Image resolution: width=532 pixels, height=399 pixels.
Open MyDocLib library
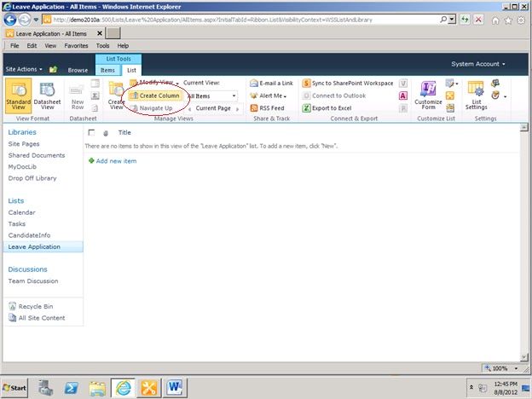point(22,167)
